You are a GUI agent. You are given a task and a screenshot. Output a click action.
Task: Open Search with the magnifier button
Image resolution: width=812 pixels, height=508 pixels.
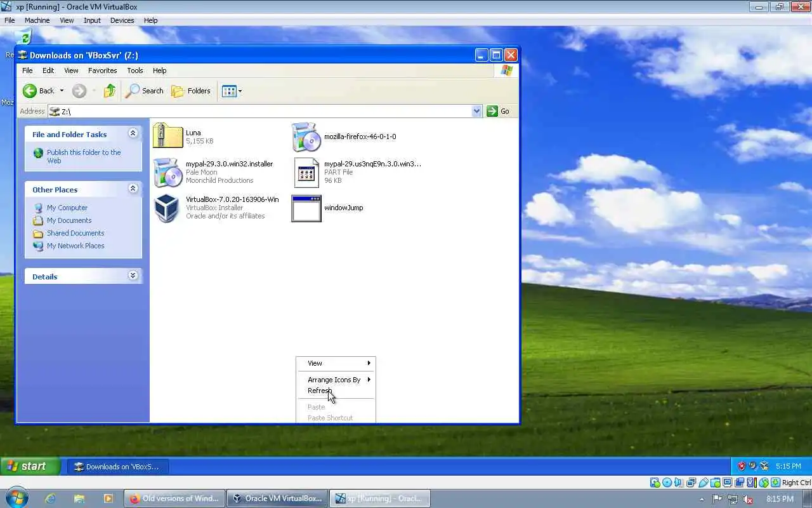[x=145, y=91]
